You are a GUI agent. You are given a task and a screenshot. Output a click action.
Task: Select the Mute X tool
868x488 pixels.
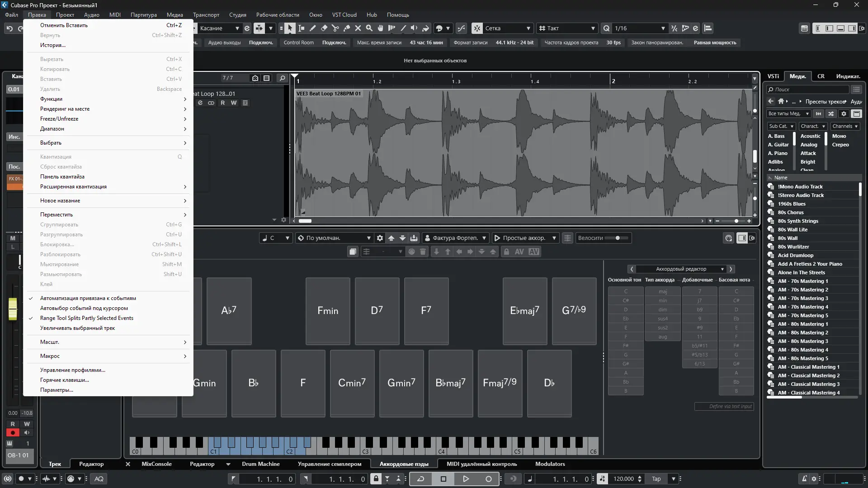click(358, 28)
